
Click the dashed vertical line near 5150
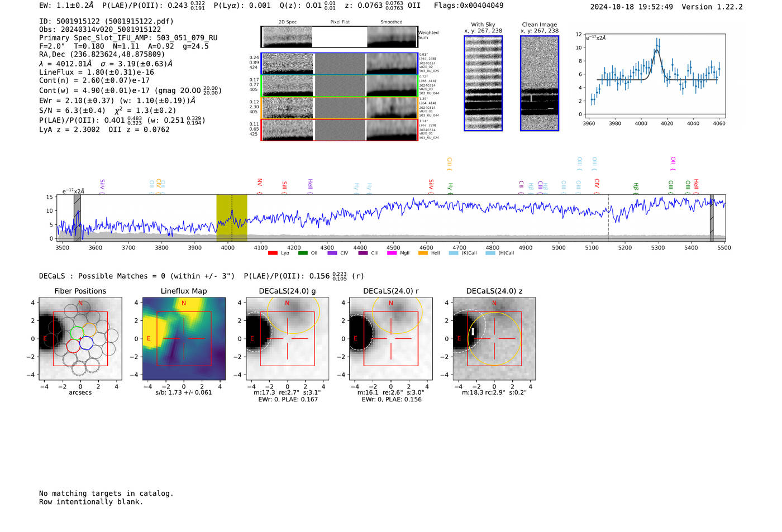pyautogui.click(x=608, y=218)
